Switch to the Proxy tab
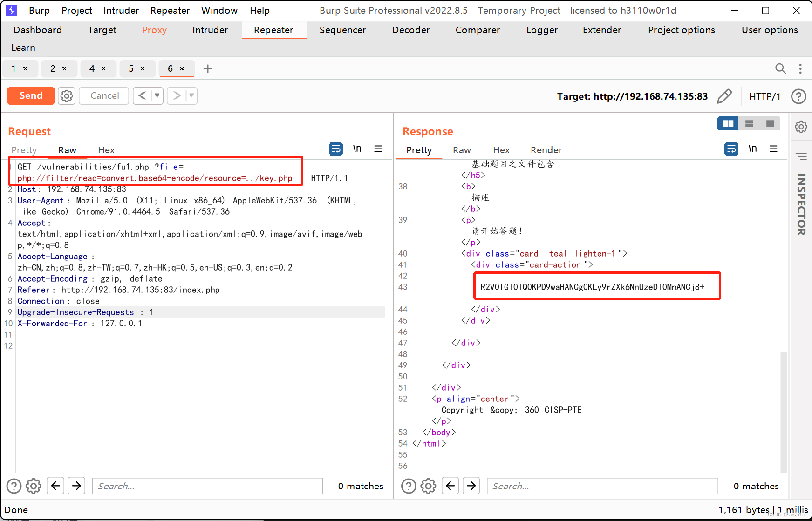The width and height of the screenshot is (812, 521). pyautogui.click(x=154, y=30)
